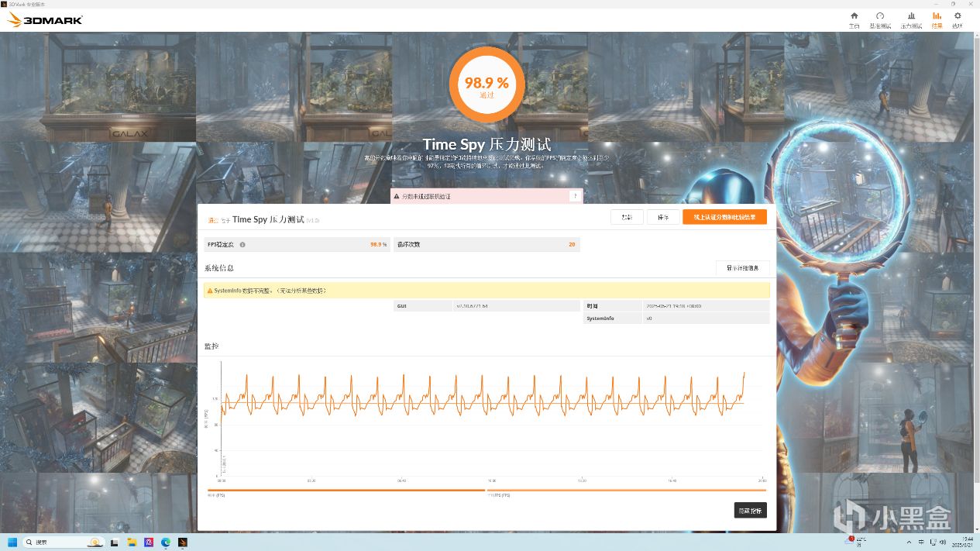Image resolution: width=980 pixels, height=551 pixels.
Task: Click the yellow SystemInfo incomplete warning bar
Action: point(487,291)
